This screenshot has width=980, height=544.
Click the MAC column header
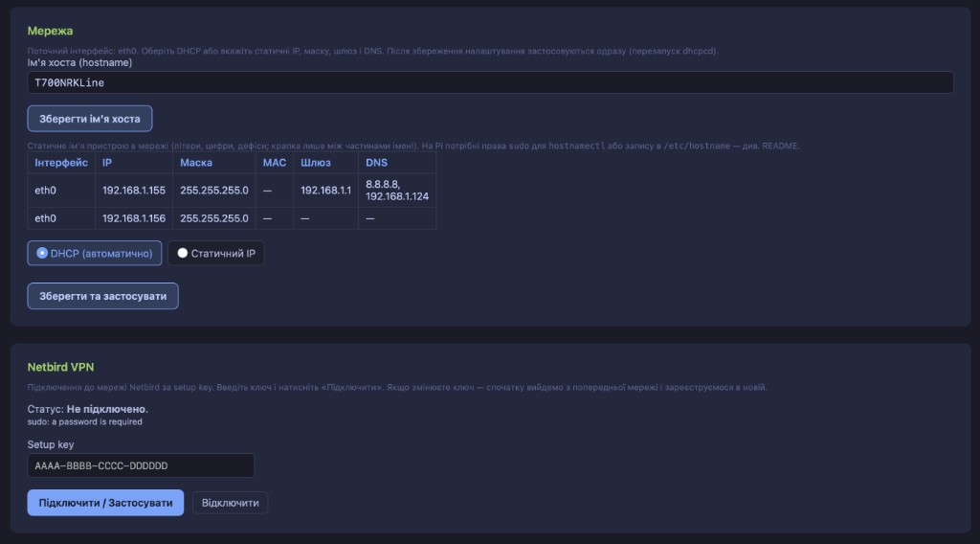(275, 163)
